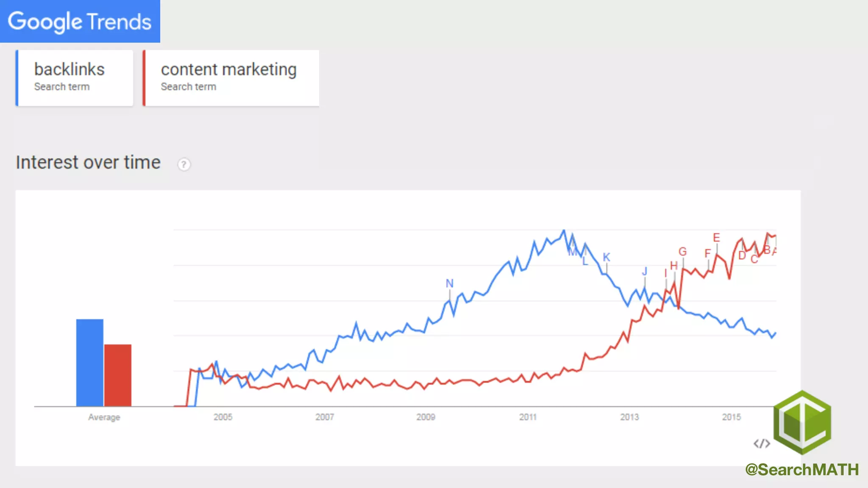
Task: Click news marker E on red line
Action: [716, 238]
